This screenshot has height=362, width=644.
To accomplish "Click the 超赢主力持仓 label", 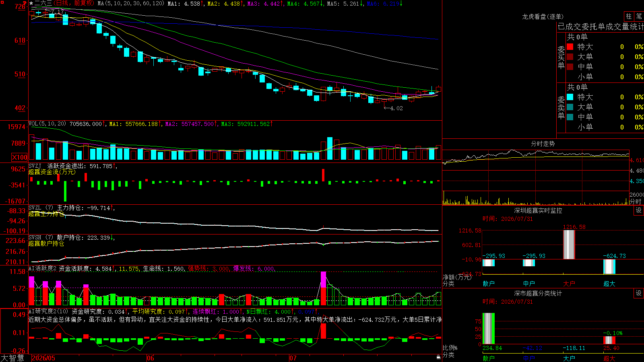I will (x=46, y=214).
